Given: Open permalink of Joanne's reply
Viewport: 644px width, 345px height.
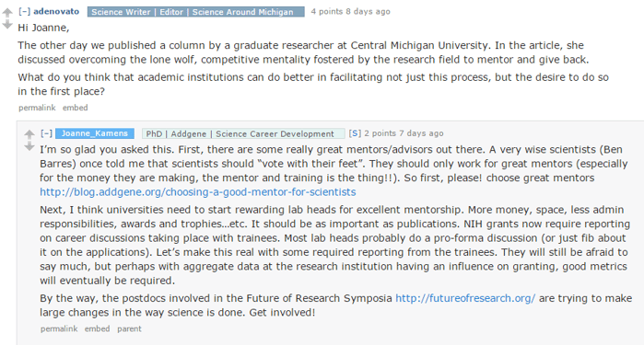Looking at the screenshot, I should [x=59, y=328].
